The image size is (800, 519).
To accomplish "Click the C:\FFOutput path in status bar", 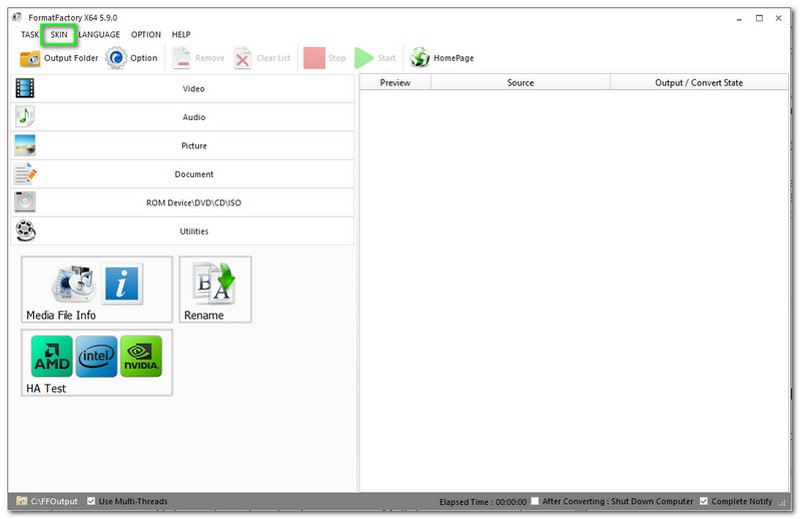I will click(54, 501).
